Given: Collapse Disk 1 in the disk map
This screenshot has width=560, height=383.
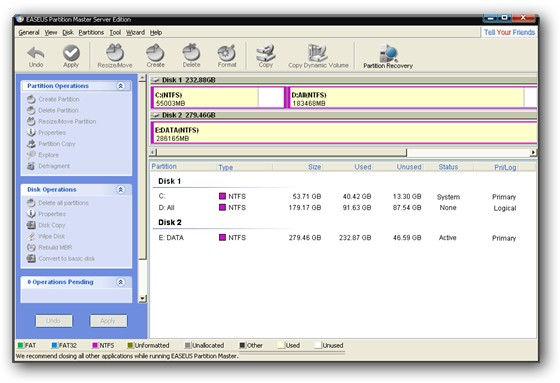Looking at the screenshot, I should click(x=156, y=80).
